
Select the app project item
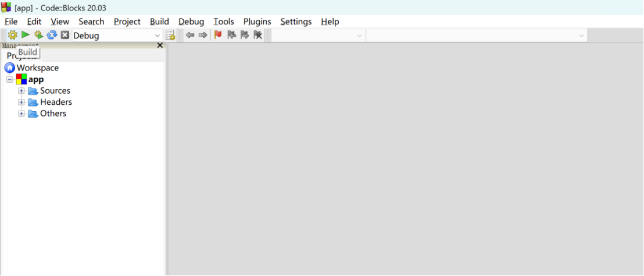[36, 79]
